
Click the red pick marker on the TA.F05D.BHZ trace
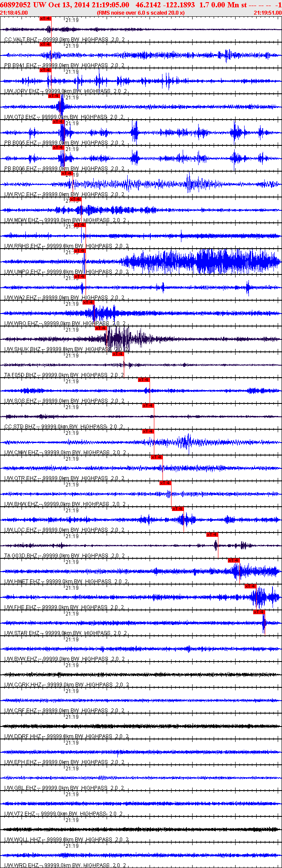[118, 354]
